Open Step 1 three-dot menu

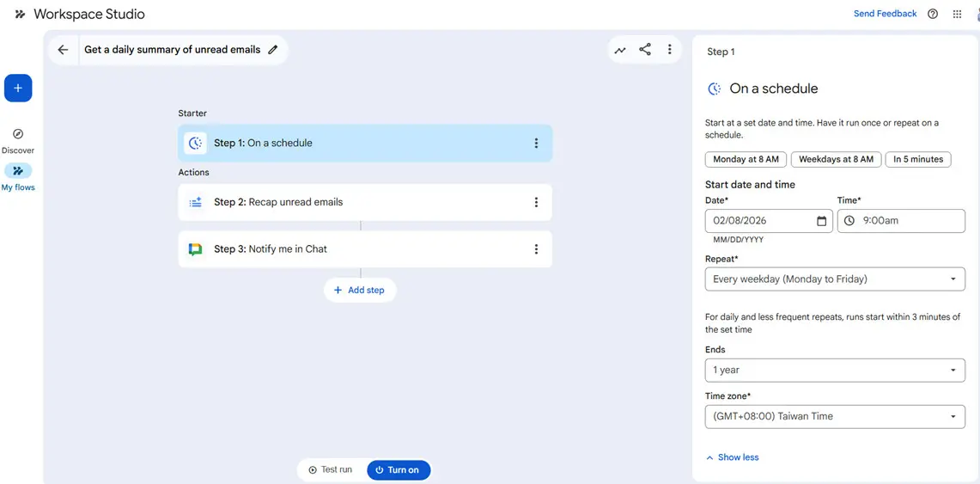[536, 144]
